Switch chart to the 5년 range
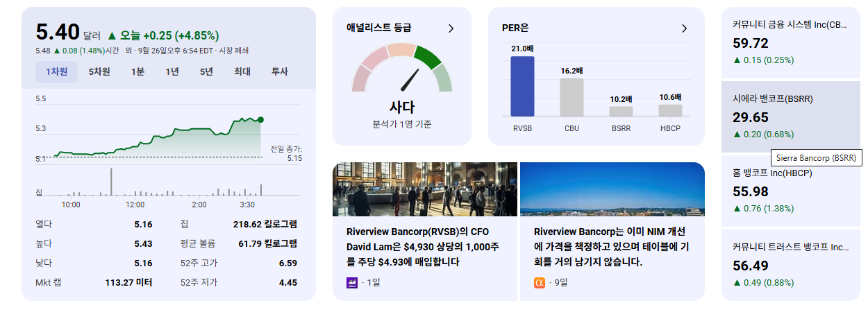 (206, 71)
